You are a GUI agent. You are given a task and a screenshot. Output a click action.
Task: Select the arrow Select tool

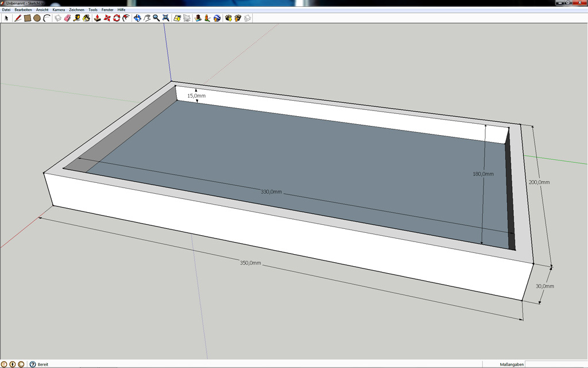tap(7, 18)
